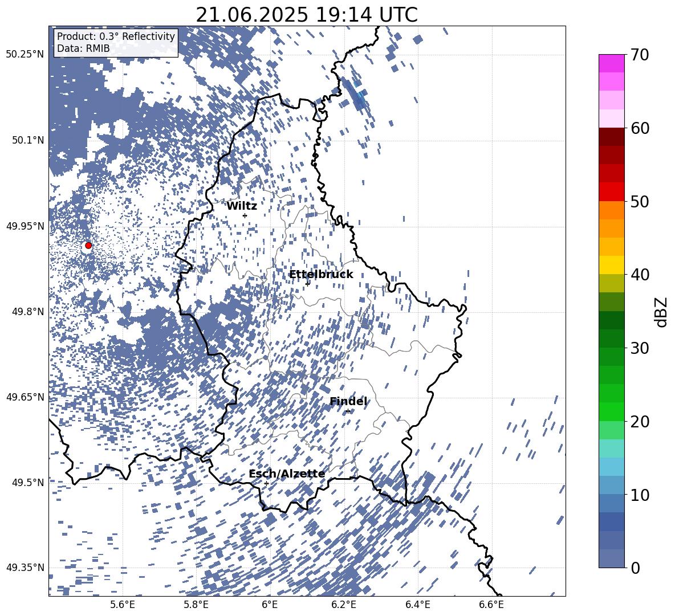Click the Findel station label
Viewport: 675px width, 616px height.
(x=348, y=401)
